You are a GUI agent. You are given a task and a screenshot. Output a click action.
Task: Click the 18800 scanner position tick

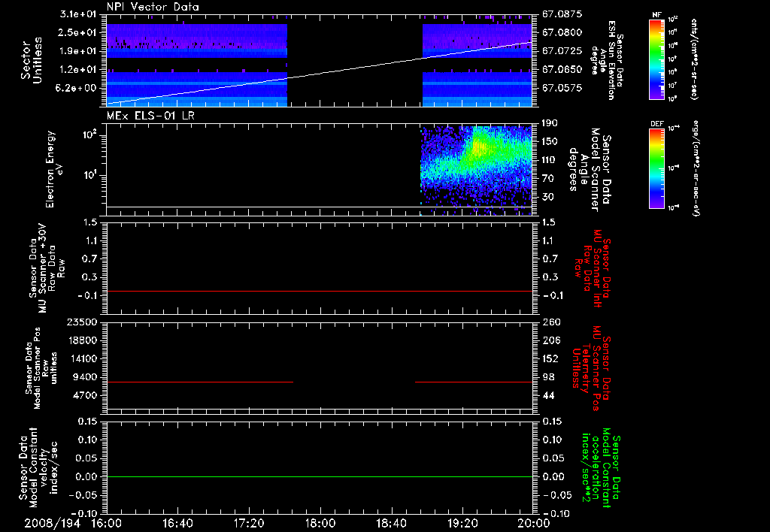tap(81, 340)
